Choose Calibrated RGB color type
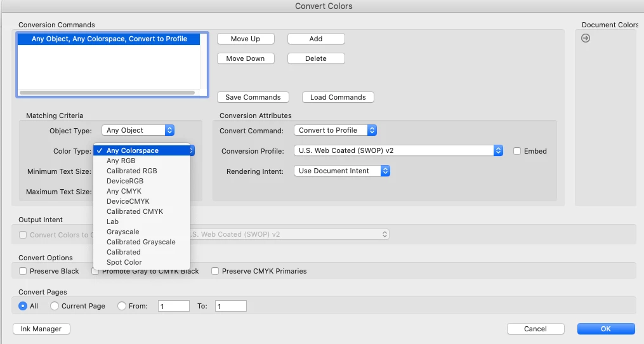The image size is (644, 344). (x=142, y=171)
